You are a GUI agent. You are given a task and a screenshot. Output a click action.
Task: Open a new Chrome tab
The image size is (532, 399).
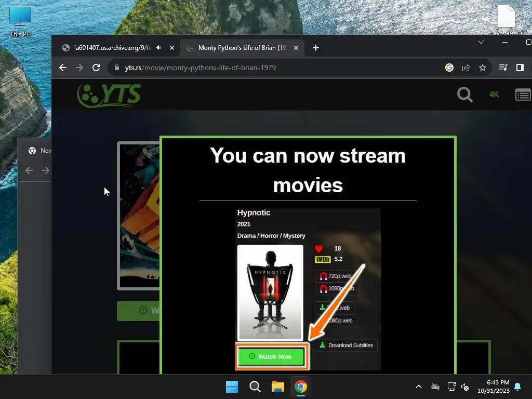point(316,48)
